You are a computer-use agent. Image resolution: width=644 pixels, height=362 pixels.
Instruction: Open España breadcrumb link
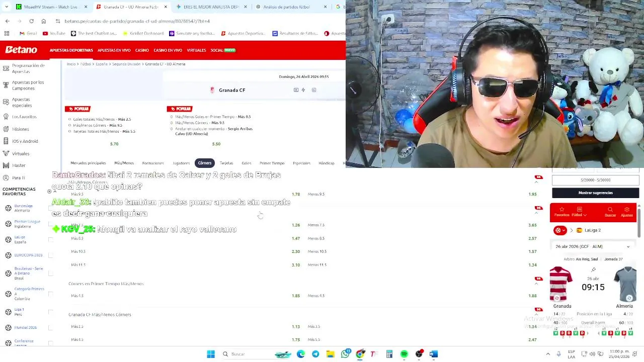pos(102,64)
